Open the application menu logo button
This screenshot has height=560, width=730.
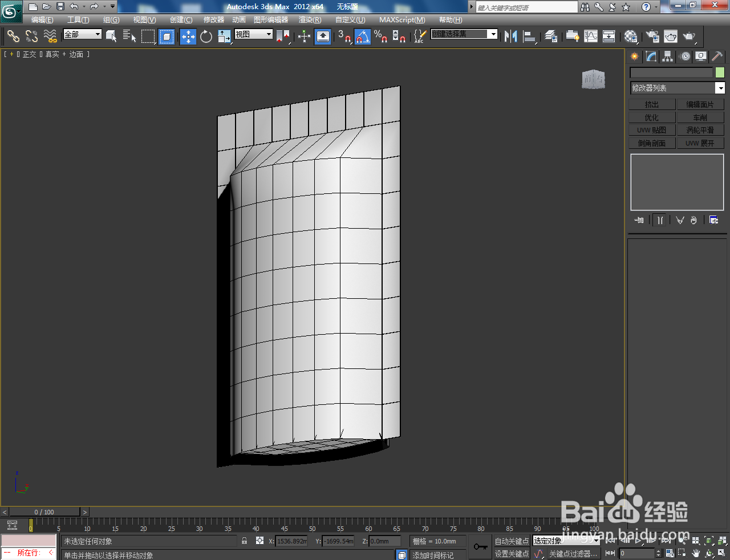[x=10, y=11]
